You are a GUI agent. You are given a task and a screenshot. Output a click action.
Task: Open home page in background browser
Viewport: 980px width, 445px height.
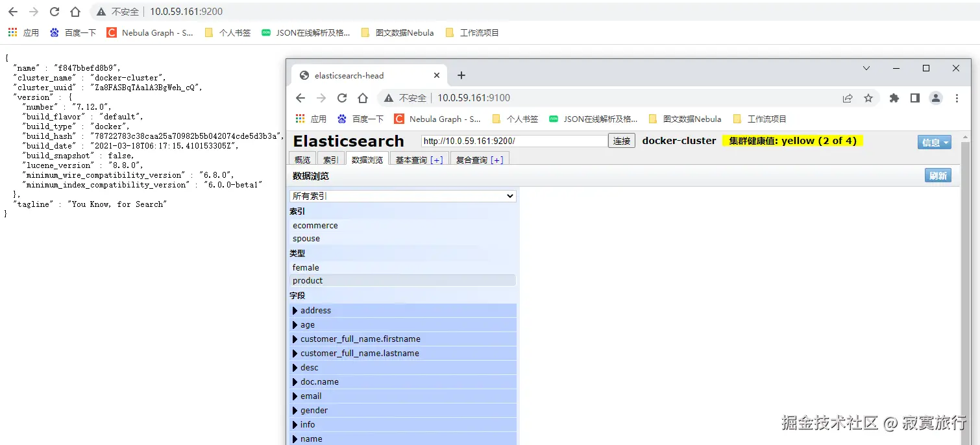75,12
